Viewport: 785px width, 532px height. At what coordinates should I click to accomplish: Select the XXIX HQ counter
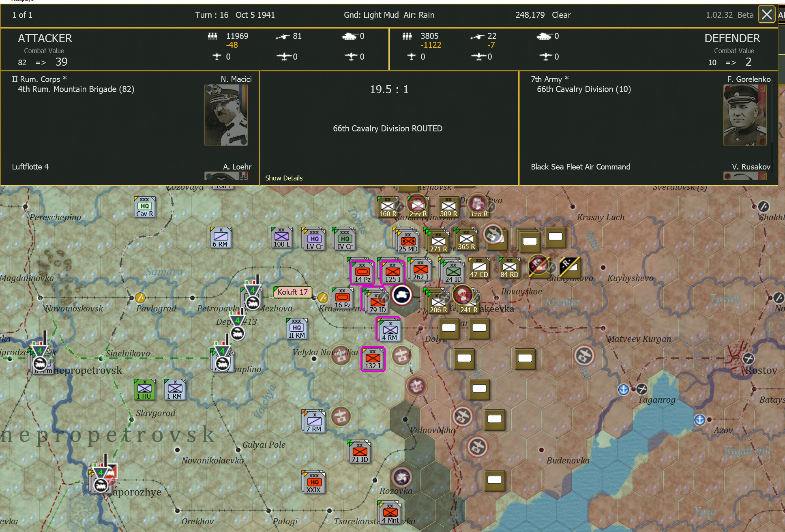314,482
